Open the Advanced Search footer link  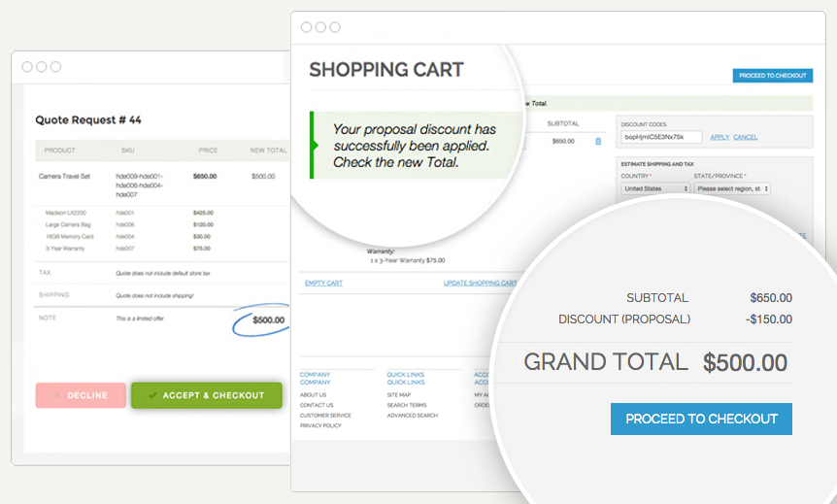coord(412,416)
